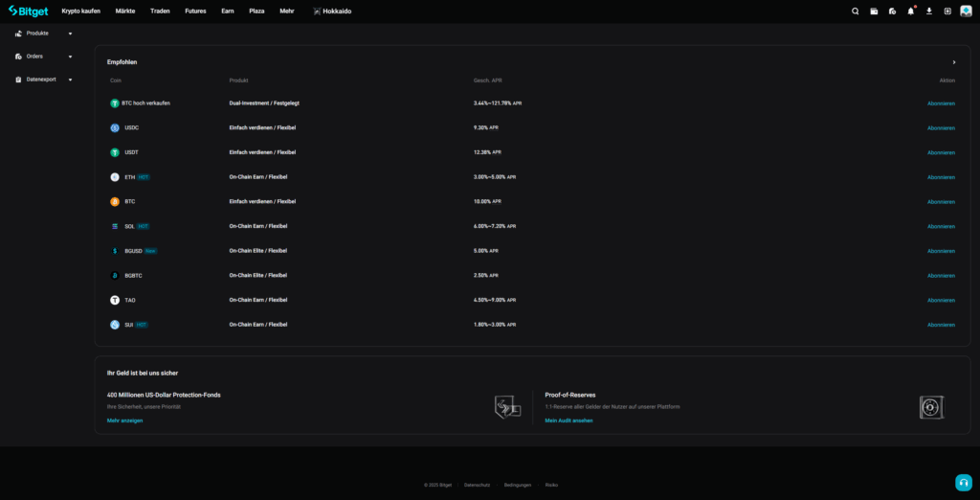Click the Hokkaido icon in navigation

[317, 11]
